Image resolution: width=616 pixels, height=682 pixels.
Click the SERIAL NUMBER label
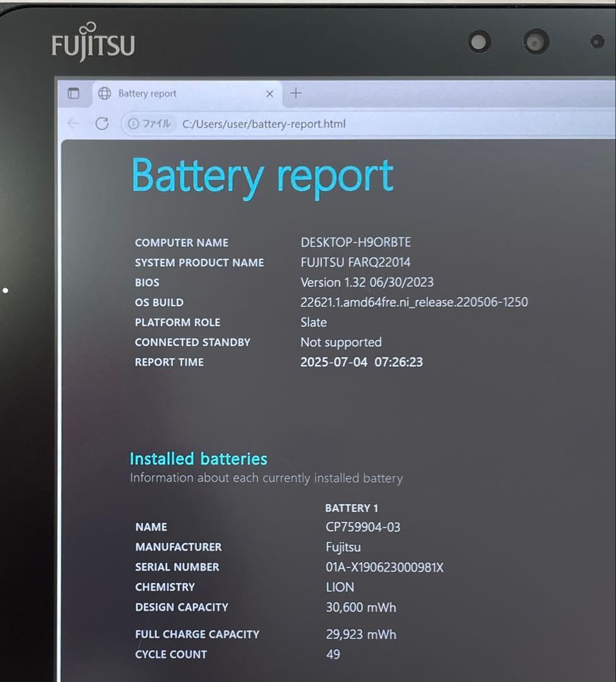tap(177, 567)
